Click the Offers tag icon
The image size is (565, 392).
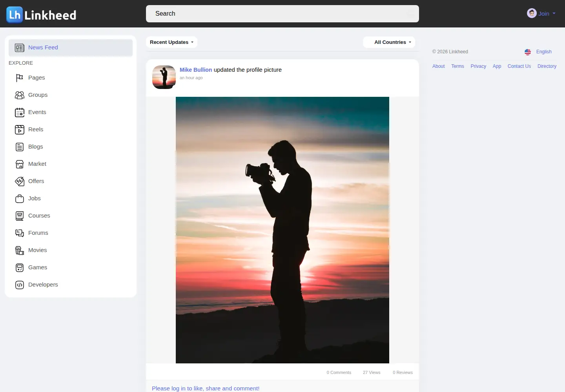(20, 181)
